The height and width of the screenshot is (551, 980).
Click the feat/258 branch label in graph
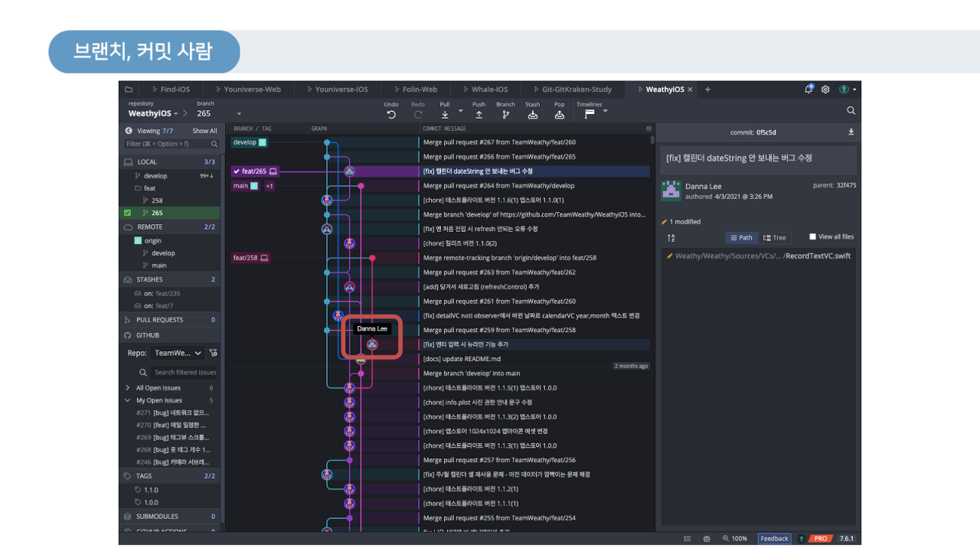click(251, 258)
